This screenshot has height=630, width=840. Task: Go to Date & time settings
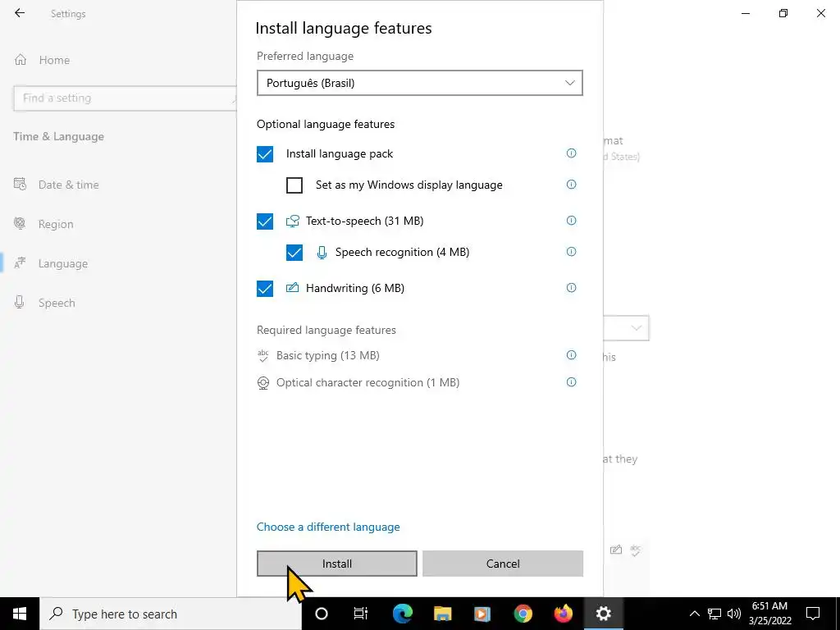tap(57, 185)
